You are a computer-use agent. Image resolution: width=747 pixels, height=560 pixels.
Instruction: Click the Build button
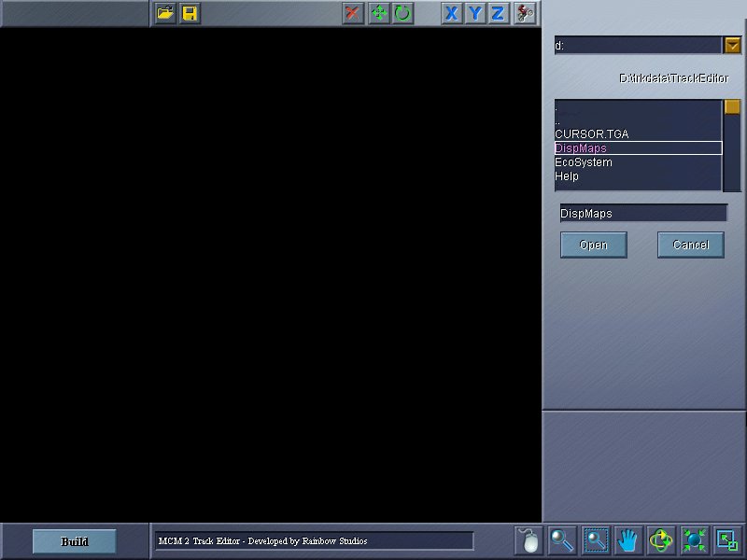75,541
